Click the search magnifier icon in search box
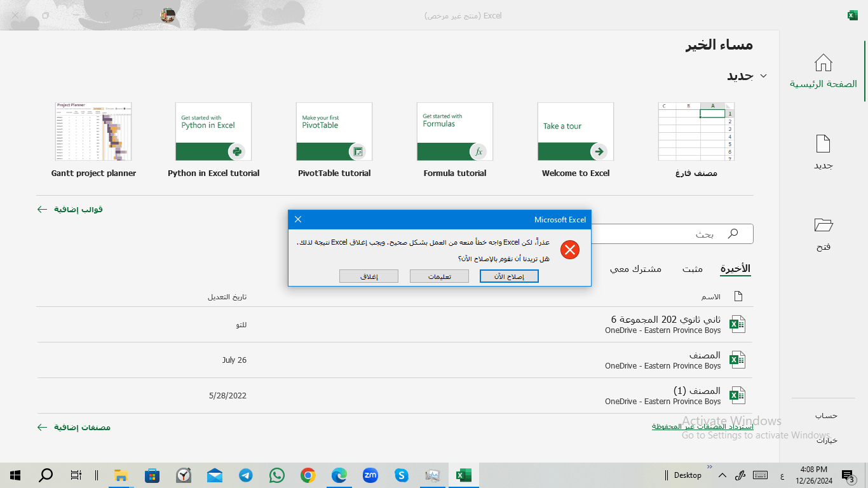The image size is (868, 488). click(733, 234)
